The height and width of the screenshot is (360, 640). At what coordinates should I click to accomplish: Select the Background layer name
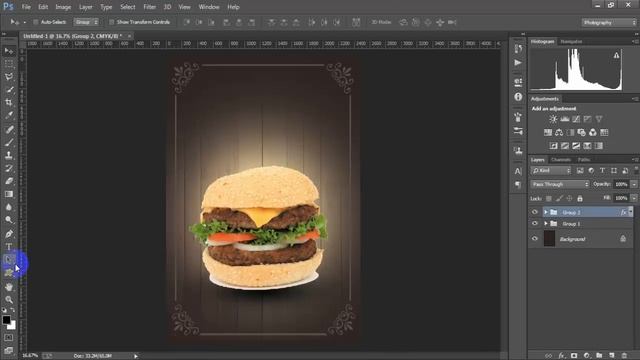(x=572, y=239)
